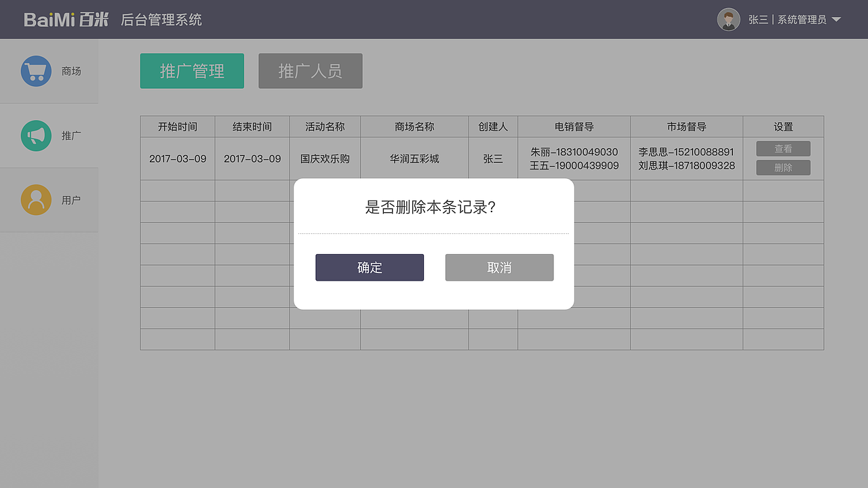
Task: Switch to the 推广人员 tab
Action: point(310,71)
